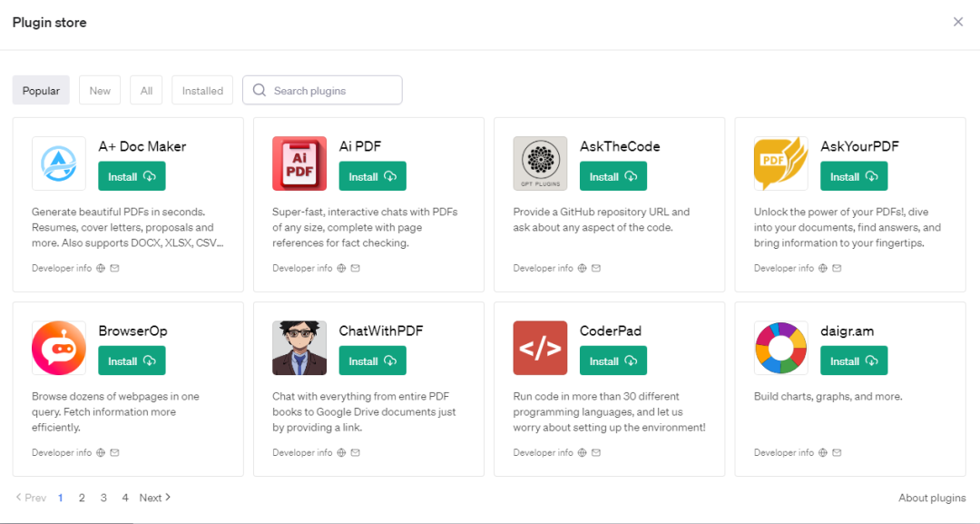Click the daigr.am colorful ring logo
The width and height of the screenshot is (980, 524).
[x=780, y=348]
